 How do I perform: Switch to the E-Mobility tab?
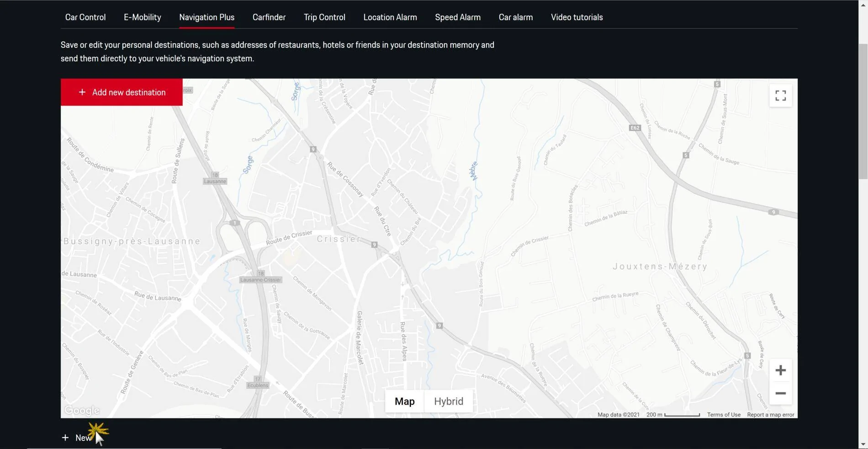point(143,17)
